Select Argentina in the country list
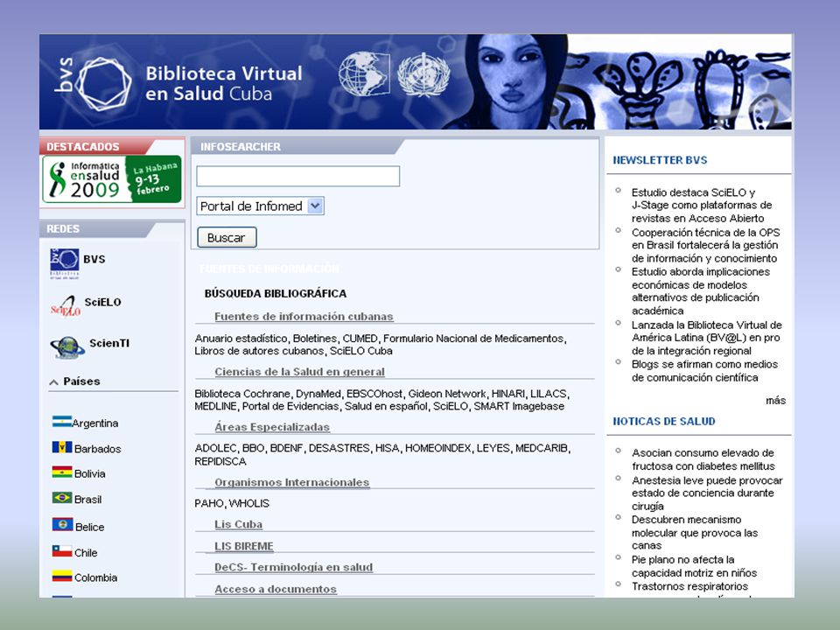Viewport: 840px width, 630px height. pos(94,423)
